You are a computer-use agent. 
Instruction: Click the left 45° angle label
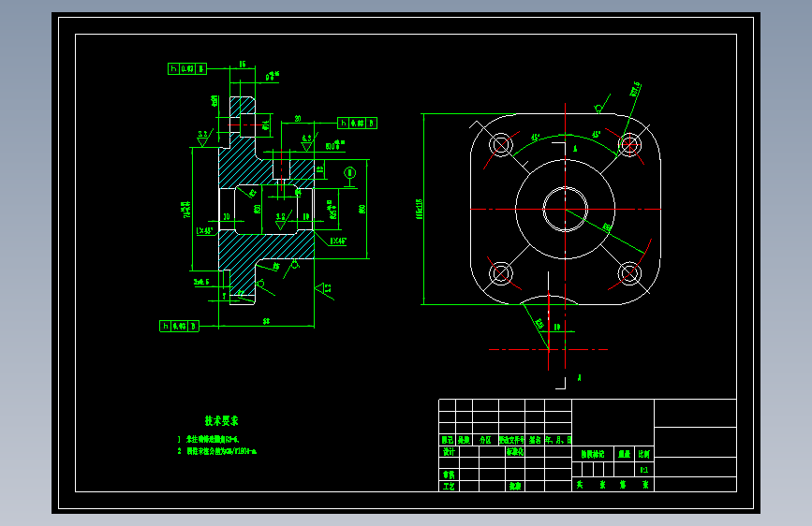pos(535,138)
